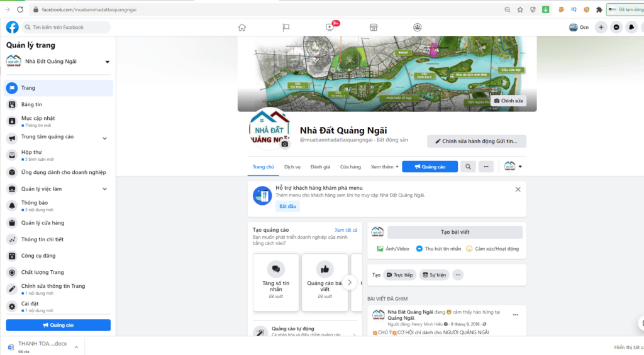Open Quản lý cửa hàng in sidebar
Viewport: 644px width, 355px height.
click(x=58, y=223)
